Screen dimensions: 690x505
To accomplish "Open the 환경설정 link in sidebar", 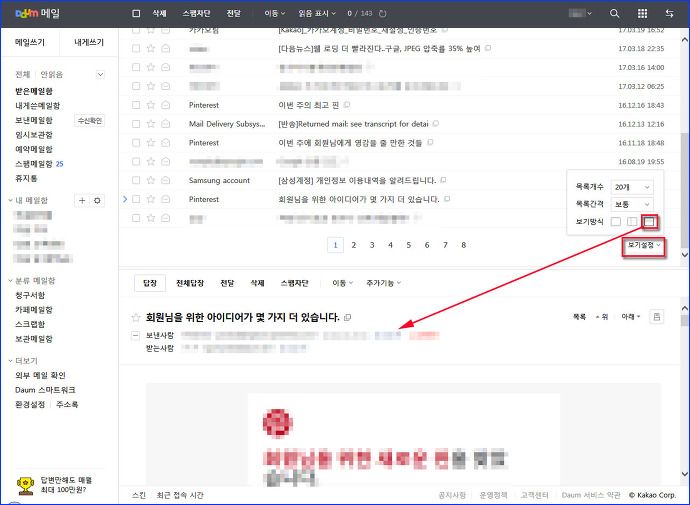I will tap(30, 405).
